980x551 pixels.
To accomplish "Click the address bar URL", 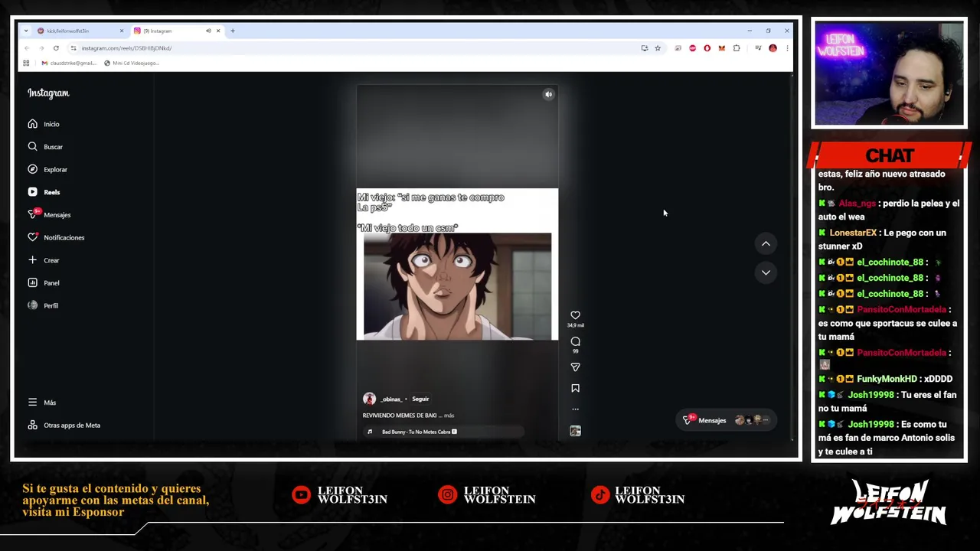I will pyautogui.click(x=126, y=48).
